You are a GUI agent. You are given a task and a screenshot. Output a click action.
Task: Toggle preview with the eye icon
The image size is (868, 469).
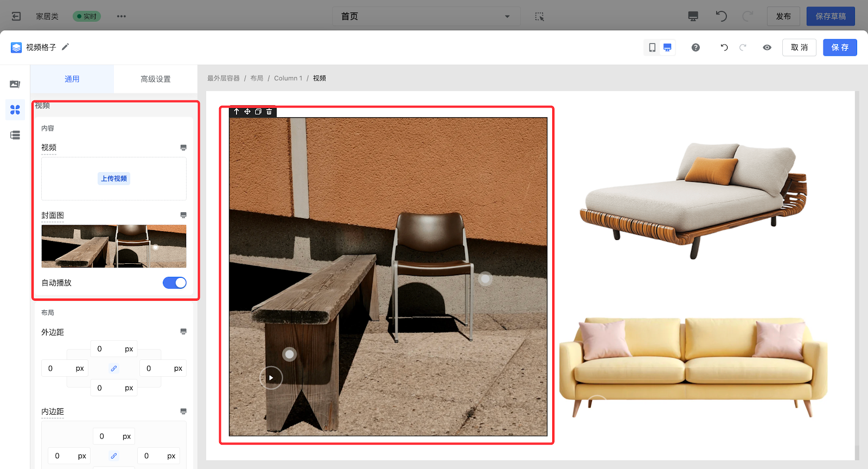click(x=767, y=48)
